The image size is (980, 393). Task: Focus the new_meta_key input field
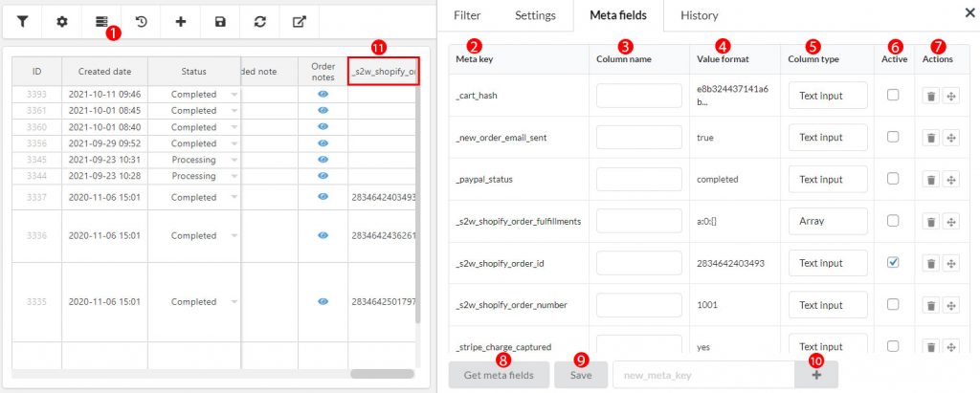tap(703, 375)
